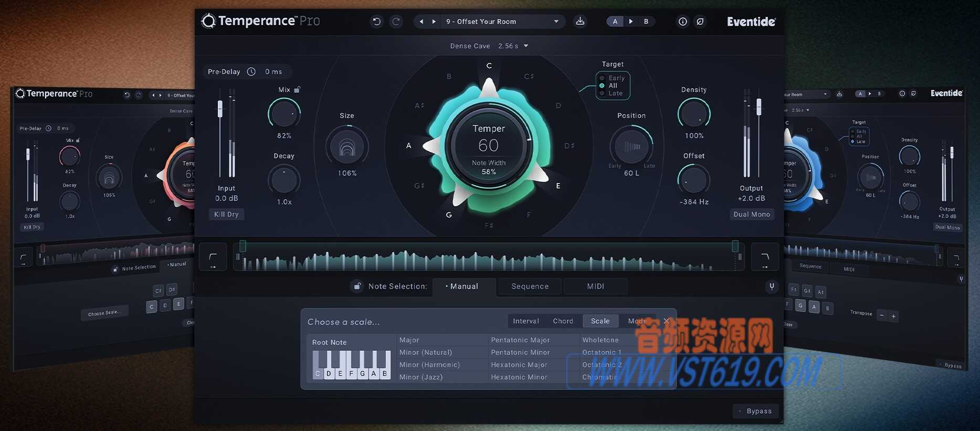Click the Kill Dry button
This screenshot has width=980, height=431.
point(226,214)
